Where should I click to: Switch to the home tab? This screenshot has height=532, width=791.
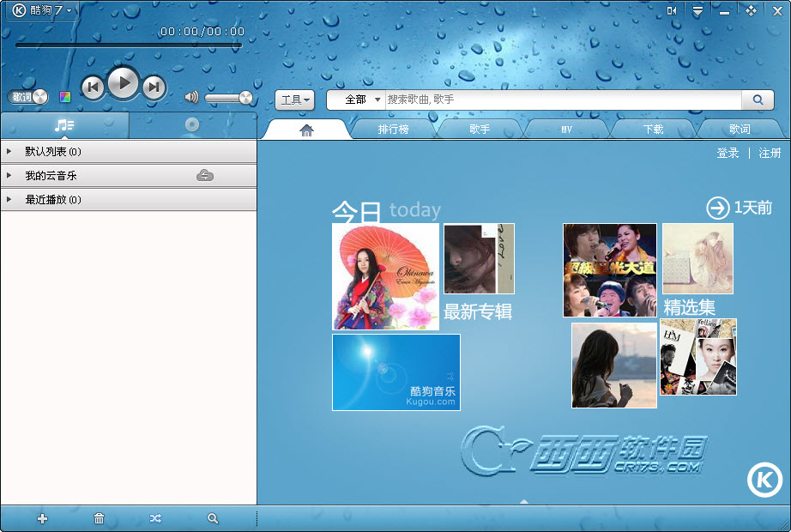[x=306, y=130]
